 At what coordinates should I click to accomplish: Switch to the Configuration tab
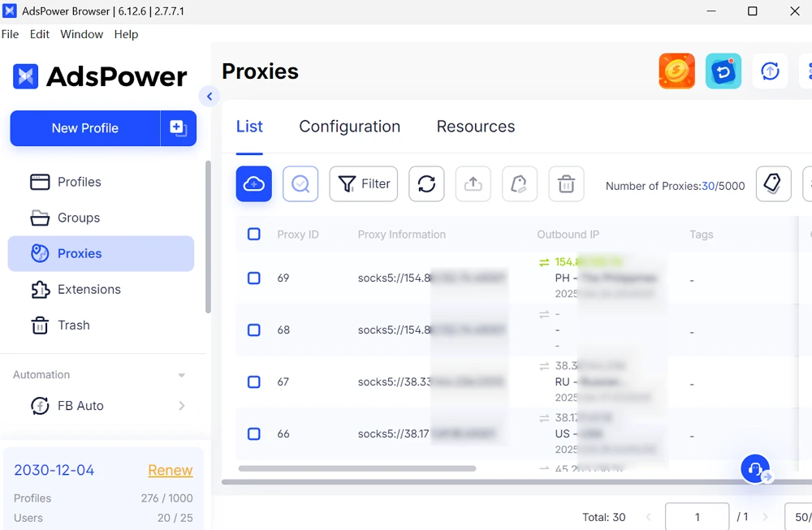pos(349,127)
